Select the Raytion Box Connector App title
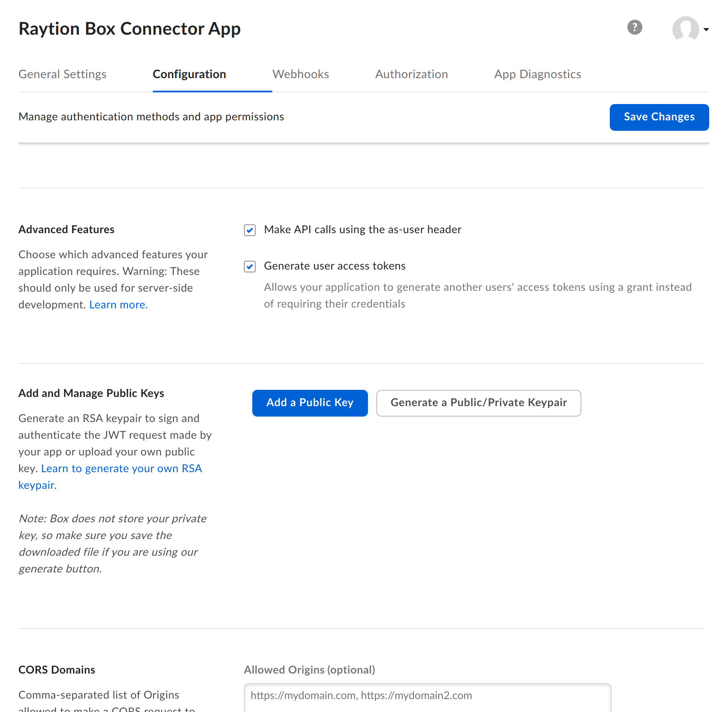Screen dimensions: 728x712 pyautogui.click(x=129, y=28)
